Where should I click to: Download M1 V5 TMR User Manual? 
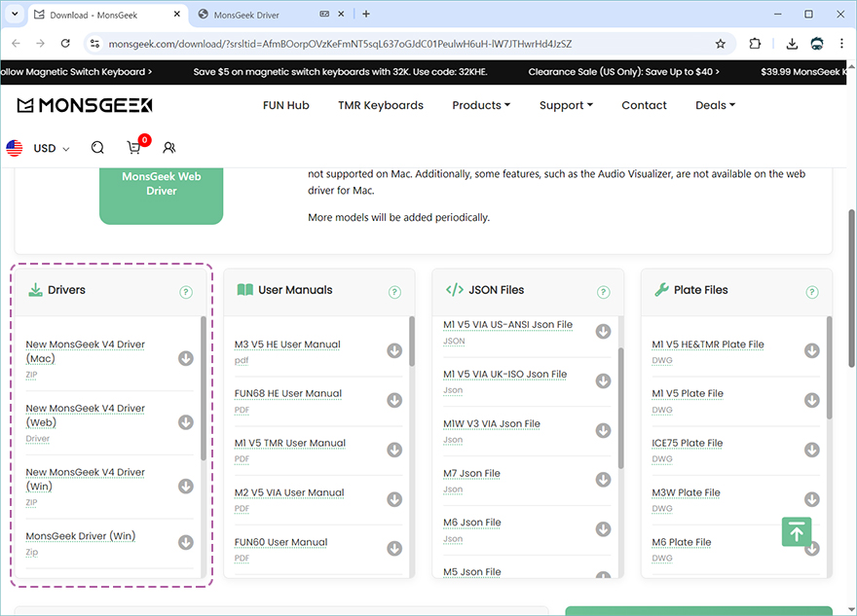coord(394,450)
